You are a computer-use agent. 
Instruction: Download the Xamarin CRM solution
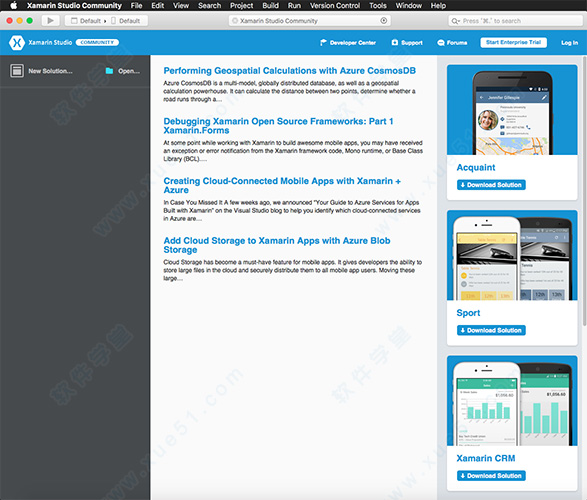coord(491,476)
